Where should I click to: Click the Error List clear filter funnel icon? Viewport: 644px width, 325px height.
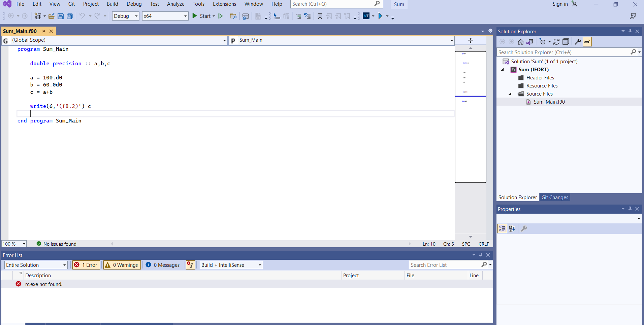pos(190,265)
